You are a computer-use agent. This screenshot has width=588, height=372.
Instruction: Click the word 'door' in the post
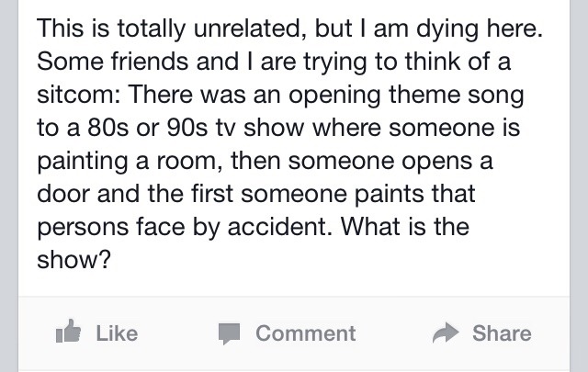tap(63, 194)
